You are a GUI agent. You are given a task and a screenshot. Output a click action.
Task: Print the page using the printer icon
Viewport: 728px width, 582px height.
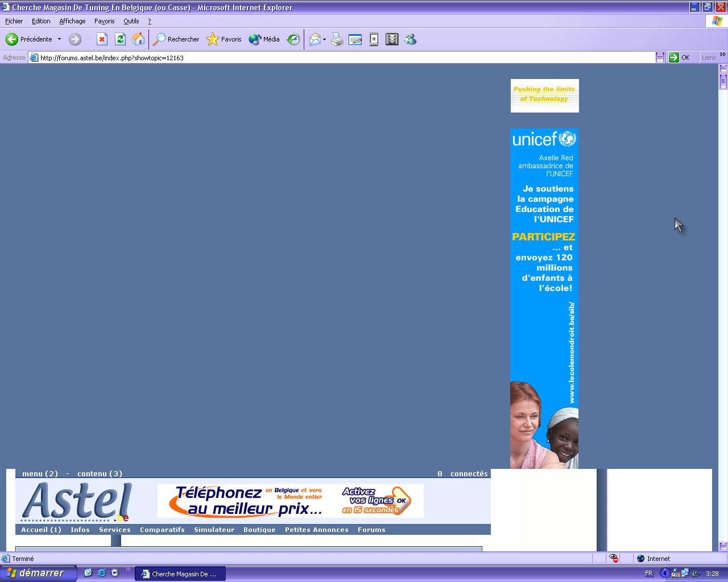click(x=337, y=39)
